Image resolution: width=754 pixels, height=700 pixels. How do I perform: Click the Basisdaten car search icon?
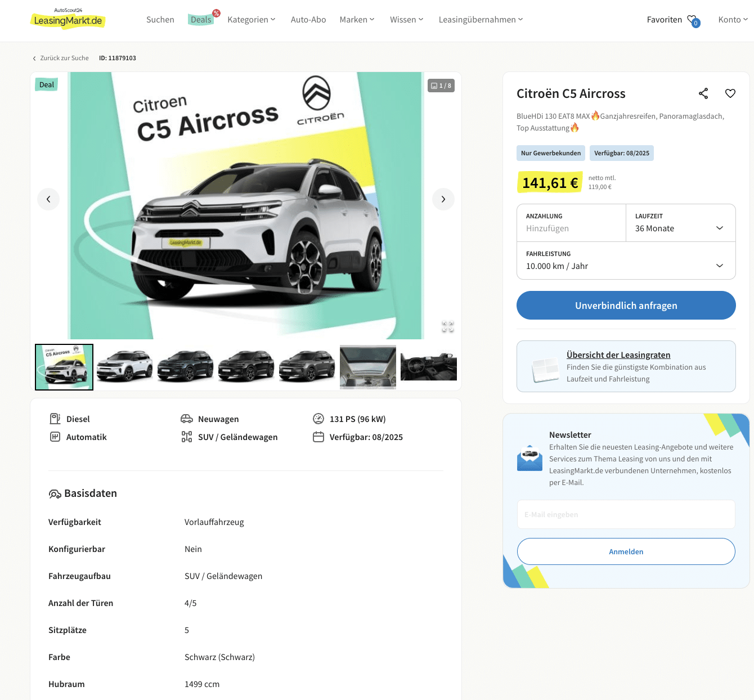click(x=55, y=494)
